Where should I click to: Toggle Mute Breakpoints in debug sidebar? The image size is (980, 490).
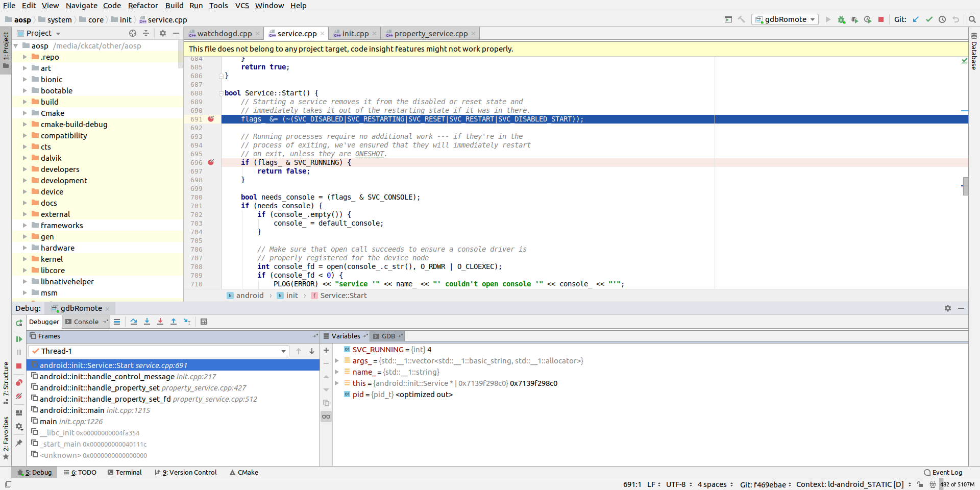(19, 396)
